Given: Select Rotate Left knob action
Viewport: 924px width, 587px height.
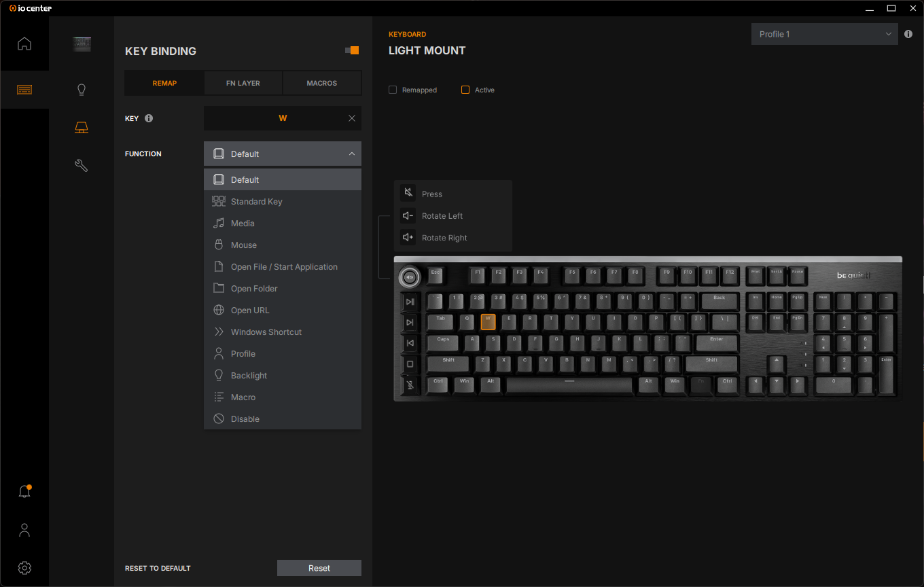Looking at the screenshot, I should pyautogui.click(x=442, y=216).
